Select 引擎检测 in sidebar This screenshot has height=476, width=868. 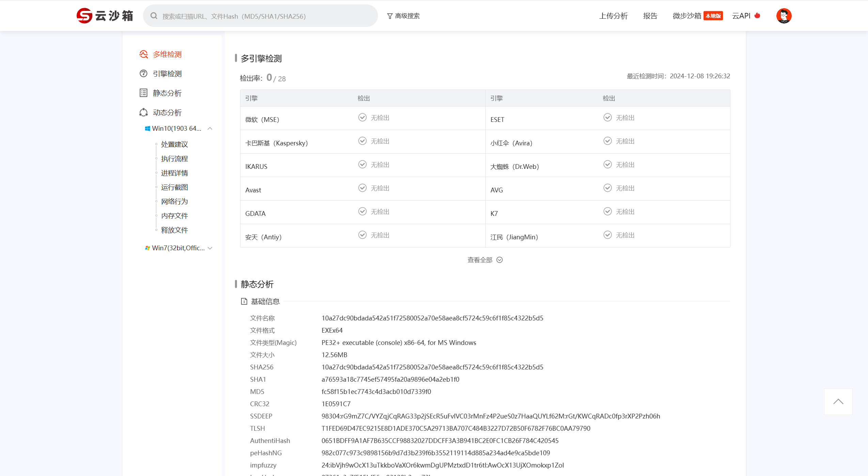167,74
